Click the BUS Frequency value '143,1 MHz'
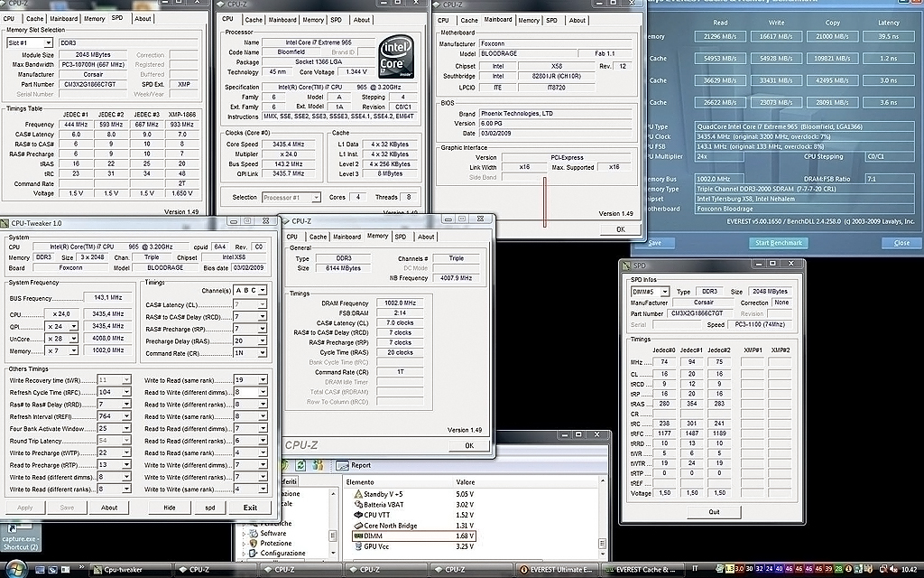 108,298
